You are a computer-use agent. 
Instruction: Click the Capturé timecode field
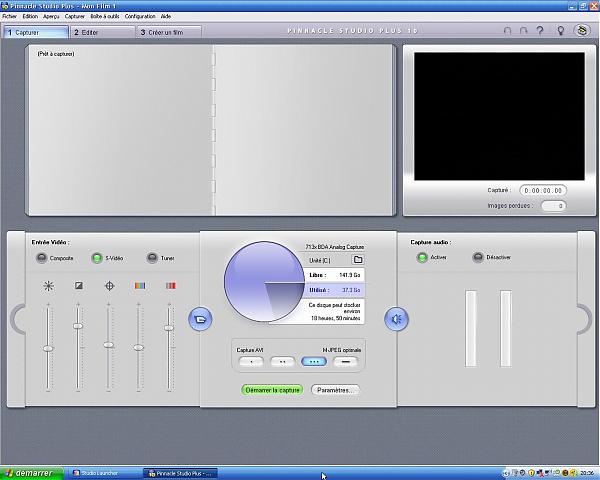543,190
